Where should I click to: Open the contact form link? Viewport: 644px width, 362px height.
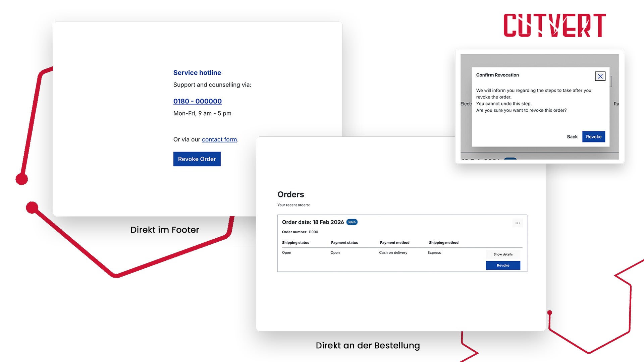pyautogui.click(x=219, y=139)
